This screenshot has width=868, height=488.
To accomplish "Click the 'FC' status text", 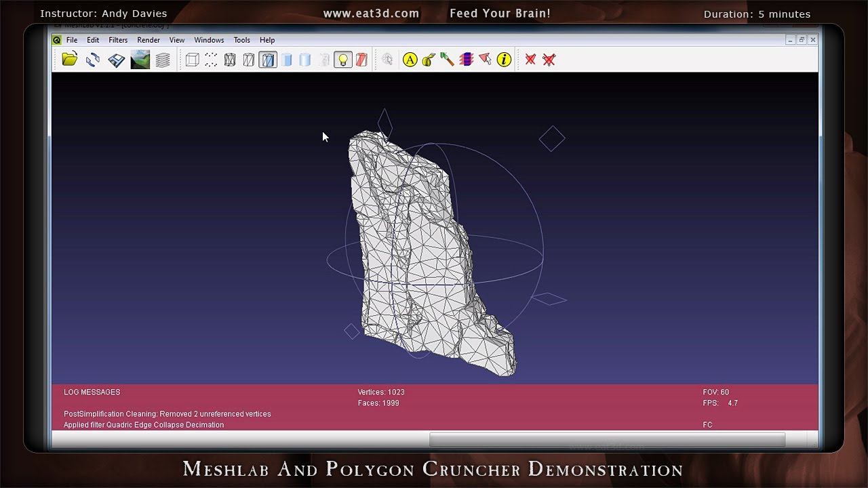I will pyautogui.click(x=707, y=425).
